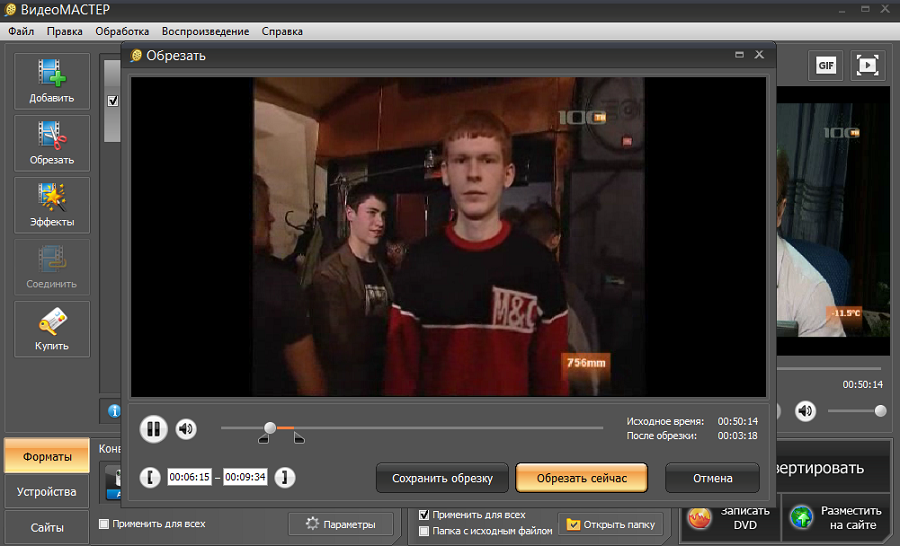
Task: Switch to the Сайты tab
Action: 47,527
